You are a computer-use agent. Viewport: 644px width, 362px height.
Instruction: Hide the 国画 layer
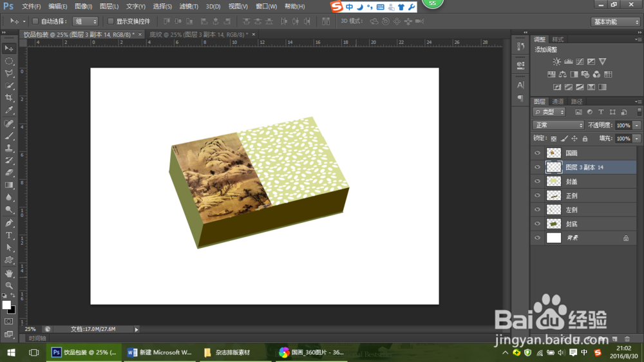pyautogui.click(x=537, y=153)
